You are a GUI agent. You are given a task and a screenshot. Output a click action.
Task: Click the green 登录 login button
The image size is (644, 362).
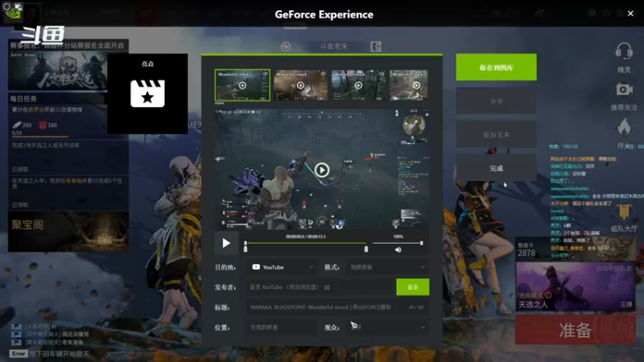(x=413, y=287)
